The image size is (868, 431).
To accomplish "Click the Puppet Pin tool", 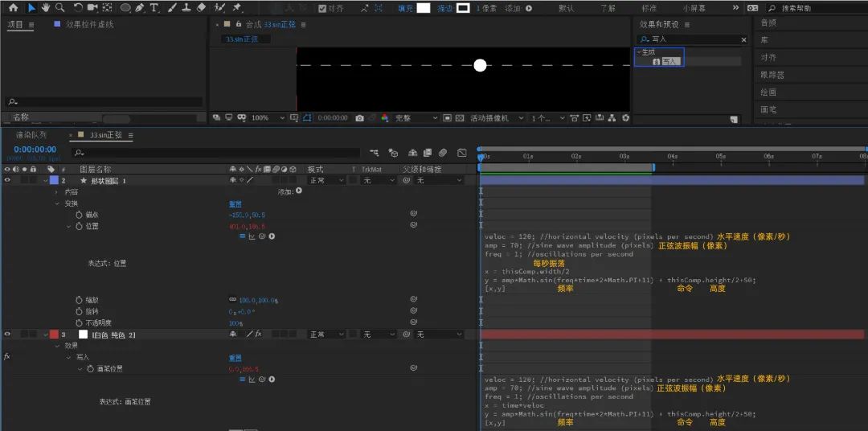I will point(237,8).
